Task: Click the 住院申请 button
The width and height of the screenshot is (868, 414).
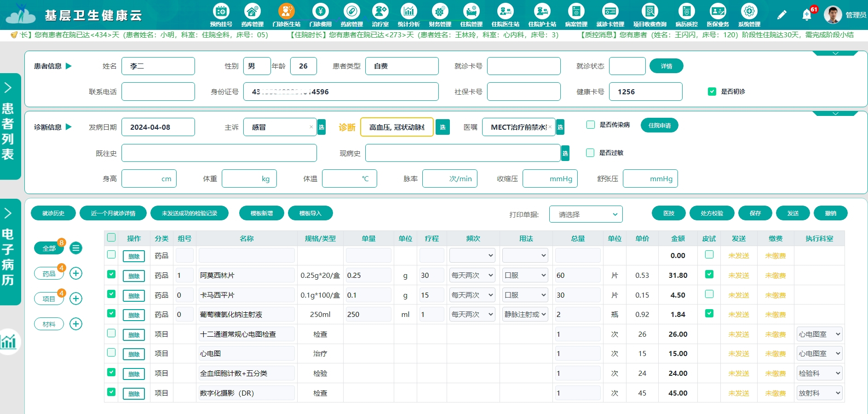Action: click(x=660, y=125)
